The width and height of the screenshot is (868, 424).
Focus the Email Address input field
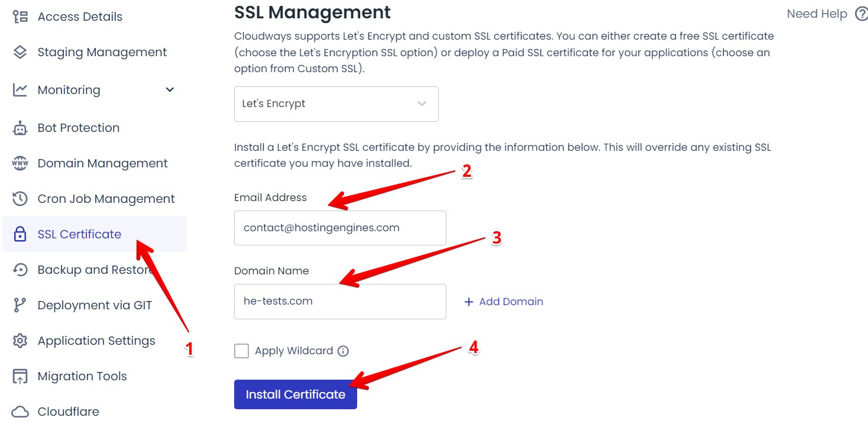click(x=340, y=228)
